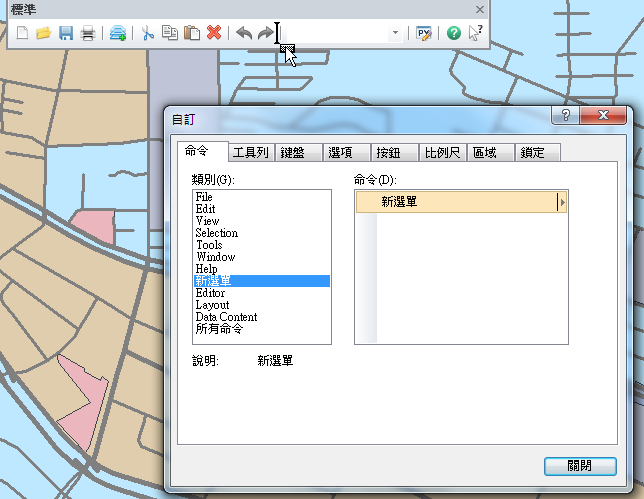Click the Undo arrow icon
Image resolution: width=644 pixels, height=499 pixels.
coord(243,33)
